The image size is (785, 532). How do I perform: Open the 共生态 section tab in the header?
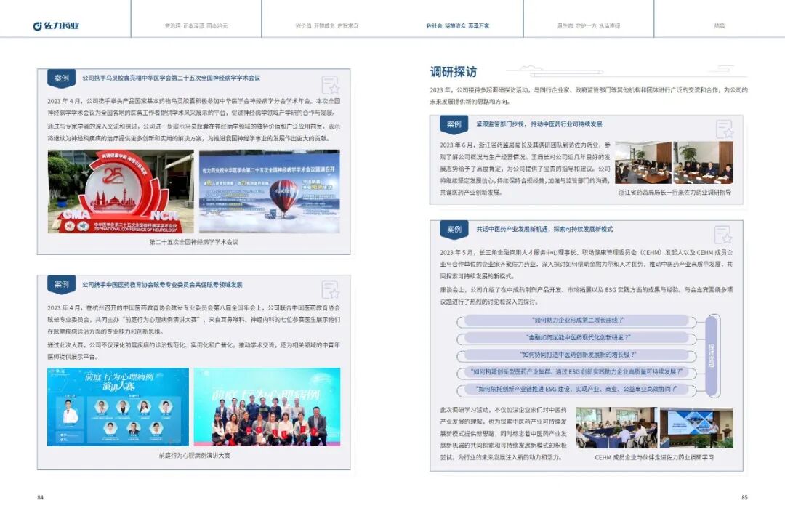(x=588, y=25)
